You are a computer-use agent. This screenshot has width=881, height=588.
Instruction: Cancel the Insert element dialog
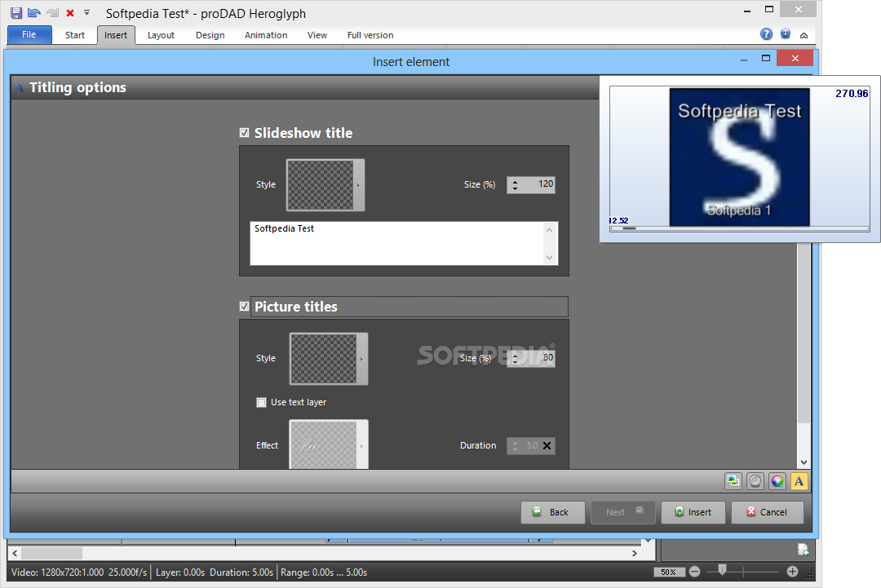point(768,512)
